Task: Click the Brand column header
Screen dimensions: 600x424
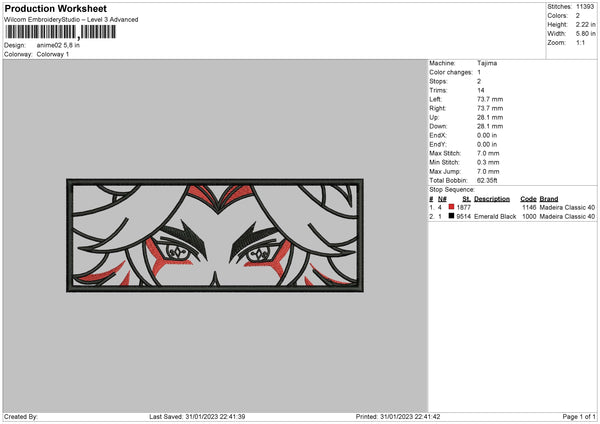Action: tap(549, 199)
